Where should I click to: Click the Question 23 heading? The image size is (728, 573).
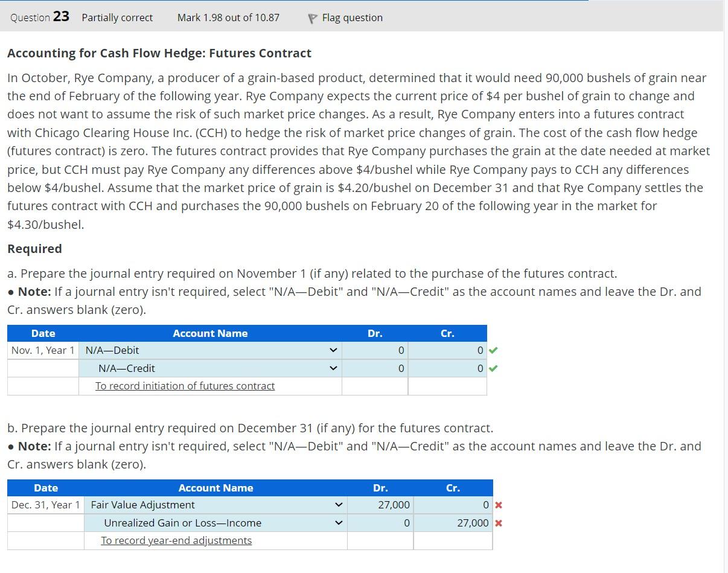[x=39, y=17]
